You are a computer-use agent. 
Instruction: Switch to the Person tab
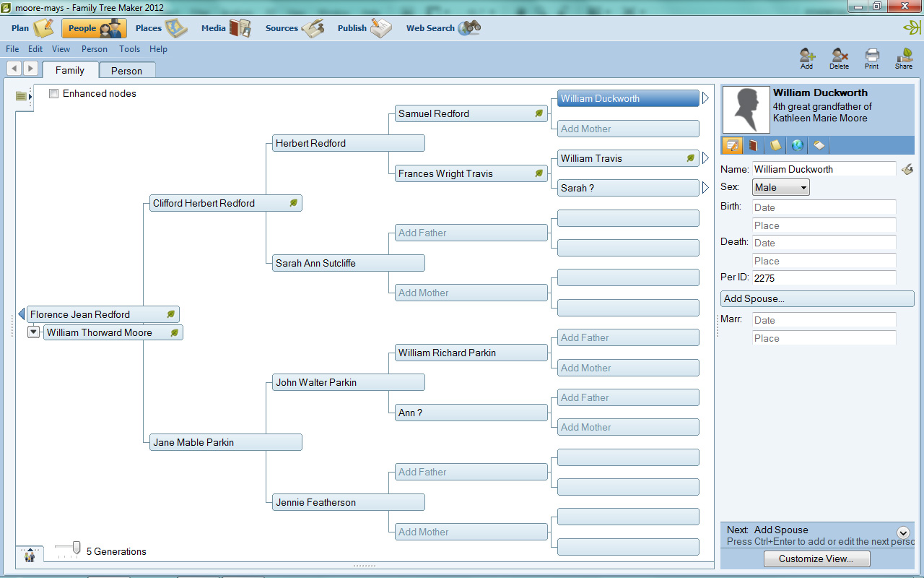pos(126,71)
